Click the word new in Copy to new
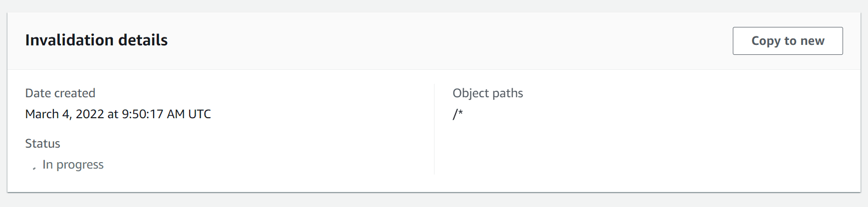Image resolution: width=868 pixels, height=207 pixels. coord(813,41)
